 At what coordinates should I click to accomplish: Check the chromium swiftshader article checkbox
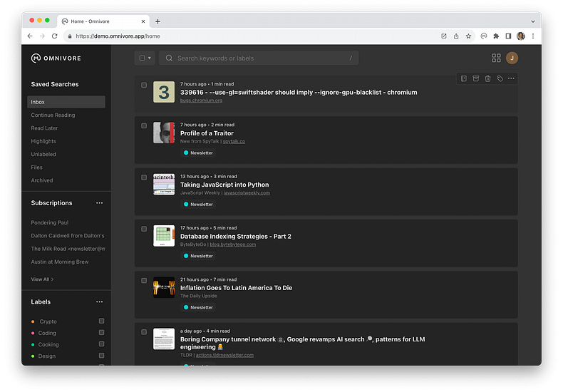[144, 85]
